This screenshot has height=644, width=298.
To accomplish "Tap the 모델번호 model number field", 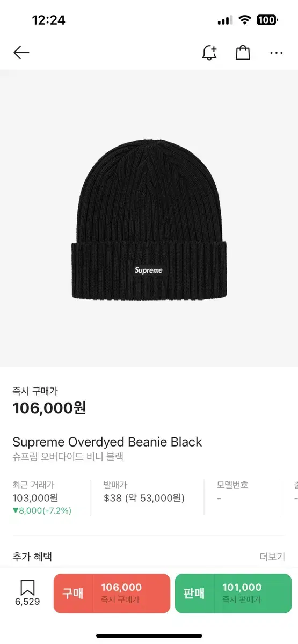I will (x=232, y=492).
